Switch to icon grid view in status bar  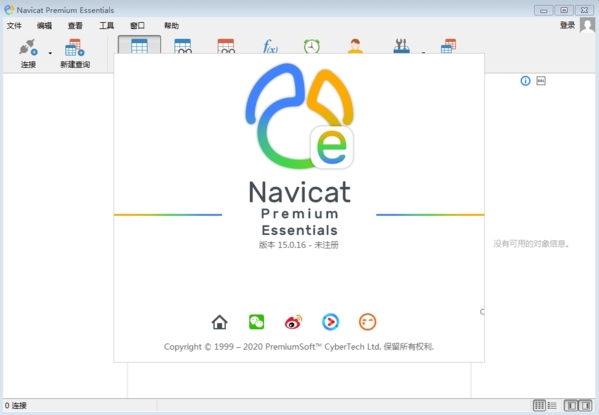click(539, 405)
